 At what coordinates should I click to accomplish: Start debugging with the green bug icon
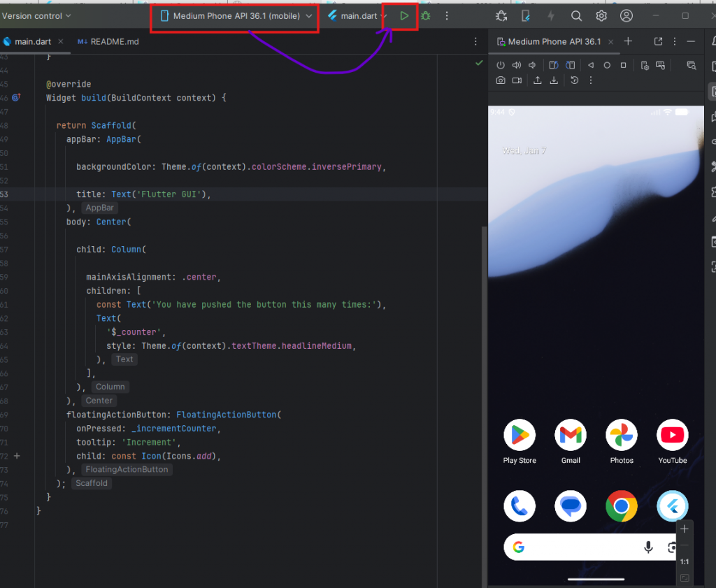[425, 15]
